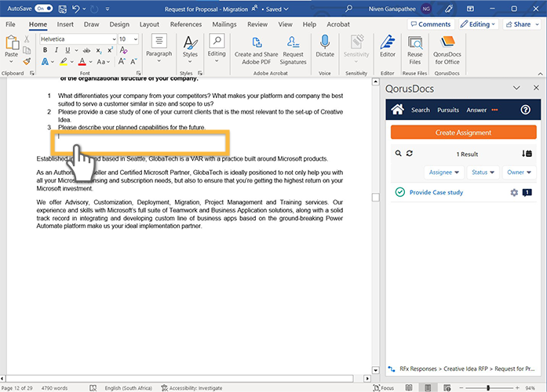Toggle Bold formatting
This screenshot has height=392, width=547.
tap(45, 50)
